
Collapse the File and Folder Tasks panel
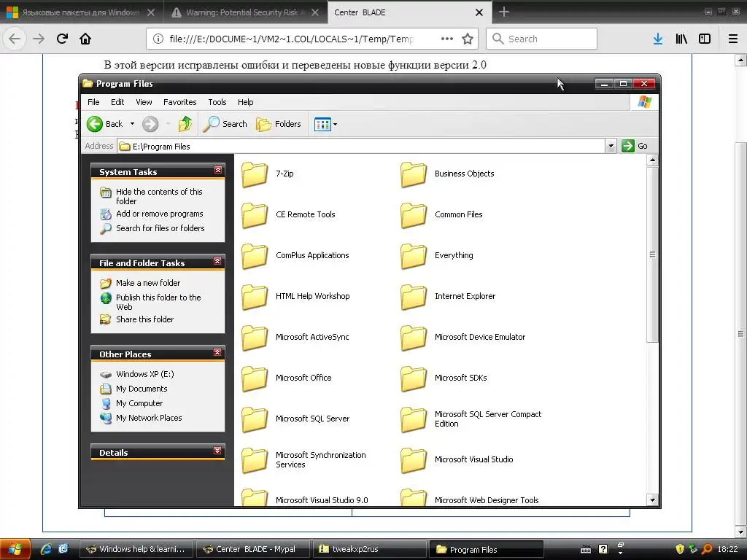coord(217,262)
